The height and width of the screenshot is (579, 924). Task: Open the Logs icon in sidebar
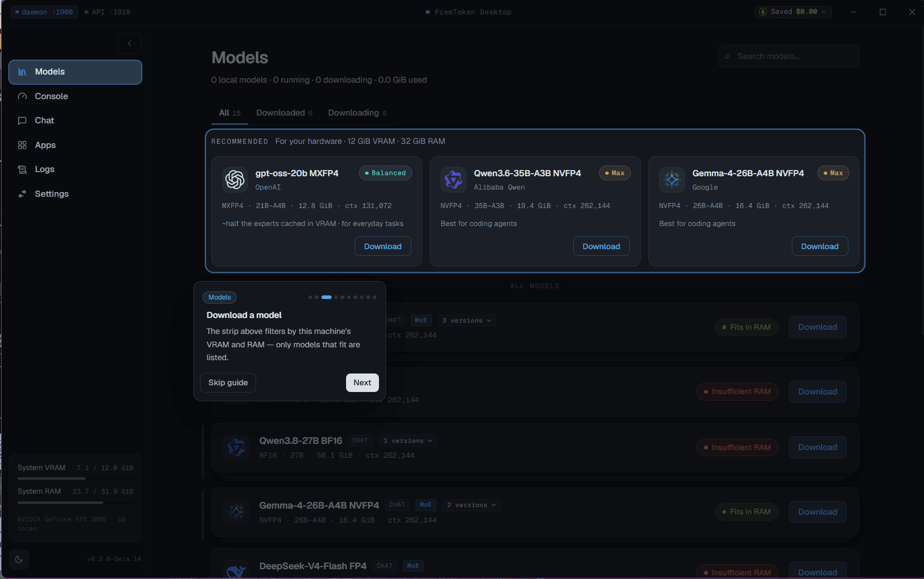22,170
